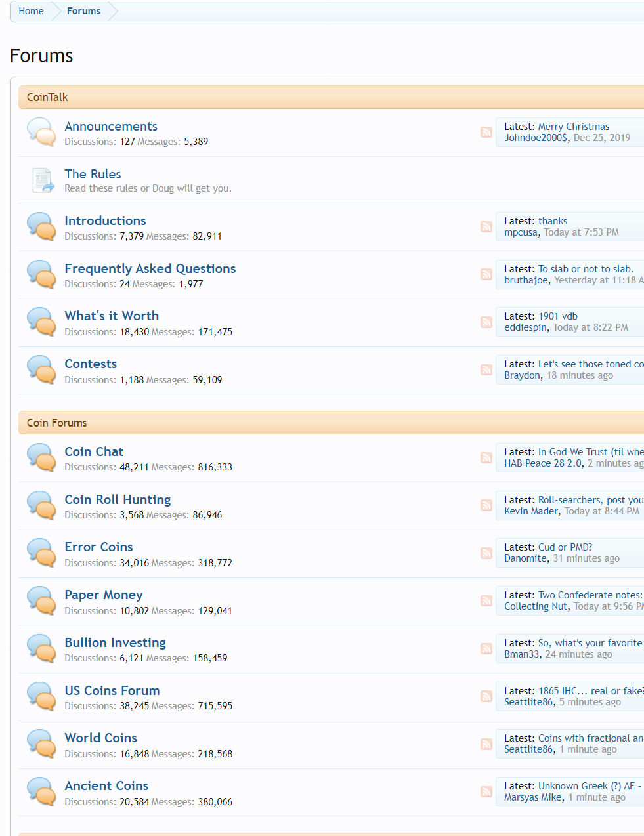This screenshot has height=836, width=644.
Task: Open RSS feed for Contests forum
Action: coord(486,370)
